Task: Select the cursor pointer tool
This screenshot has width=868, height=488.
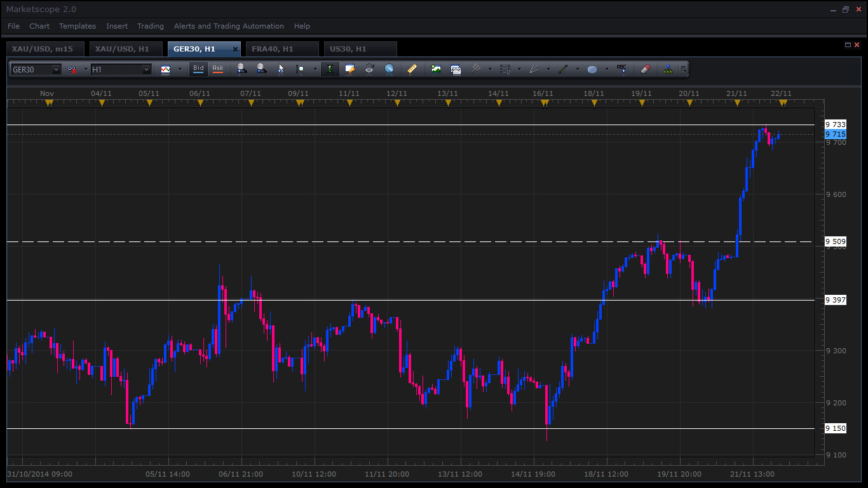Action: [280, 69]
